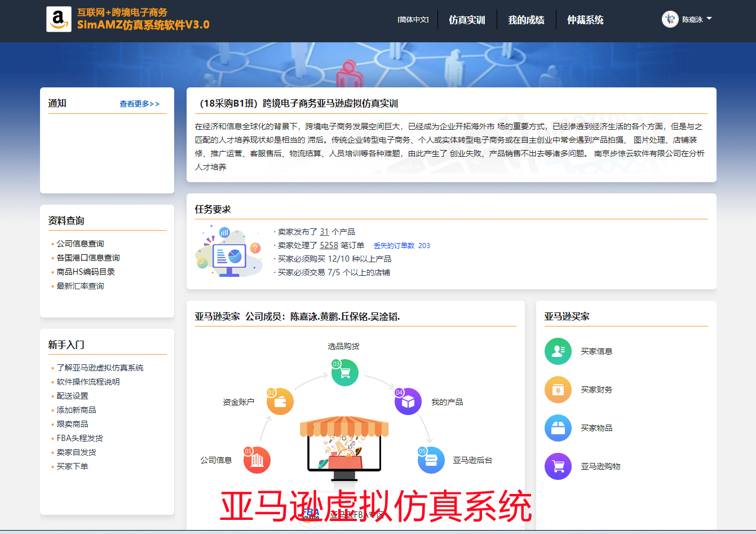Click the 亚马逊购物 text label
Screen dimensions: 756x534
click(x=600, y=466)
